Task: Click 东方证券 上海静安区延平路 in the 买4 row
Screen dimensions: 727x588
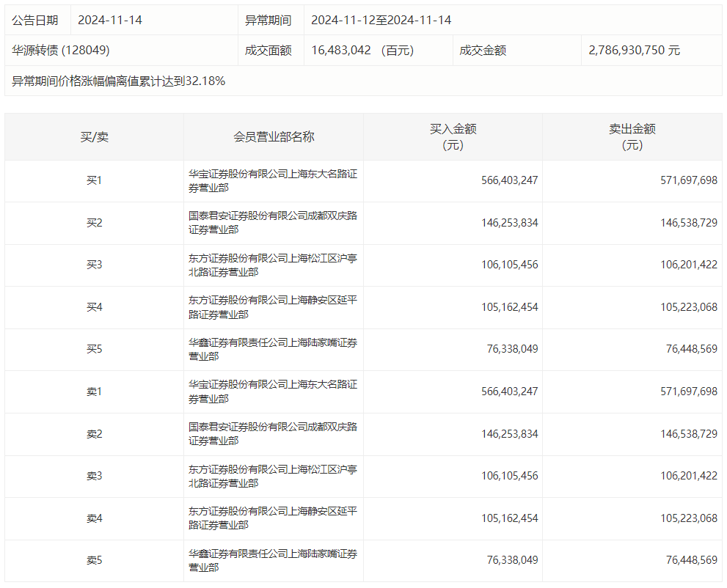Action: click(273, 308)
